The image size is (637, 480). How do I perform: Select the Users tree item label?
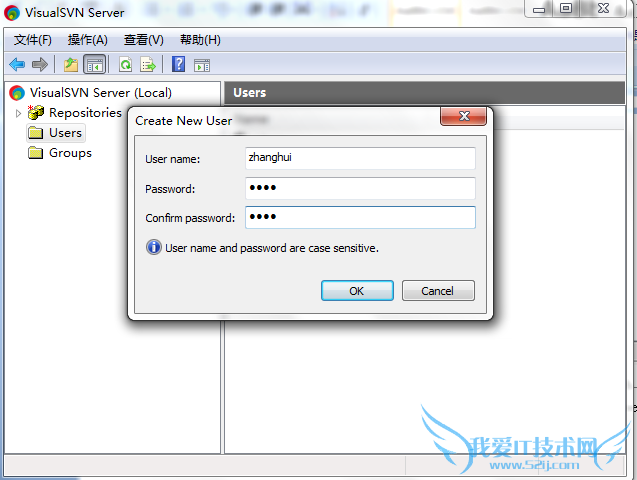[x=65, y=133]
